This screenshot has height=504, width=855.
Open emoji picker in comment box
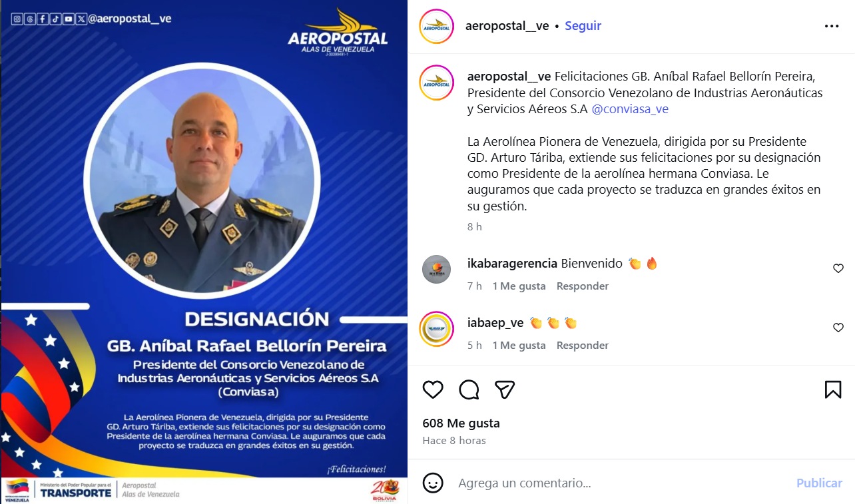pos(433,483)
